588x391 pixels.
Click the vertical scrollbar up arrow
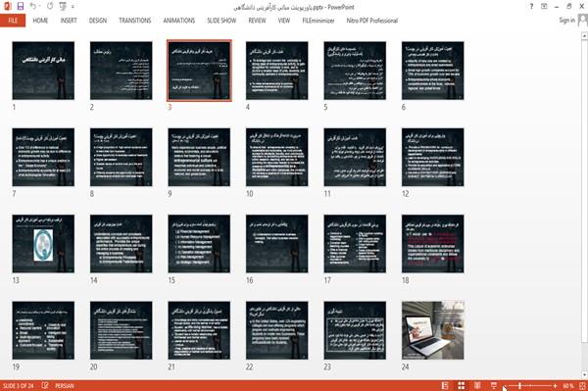click(584, 35)
